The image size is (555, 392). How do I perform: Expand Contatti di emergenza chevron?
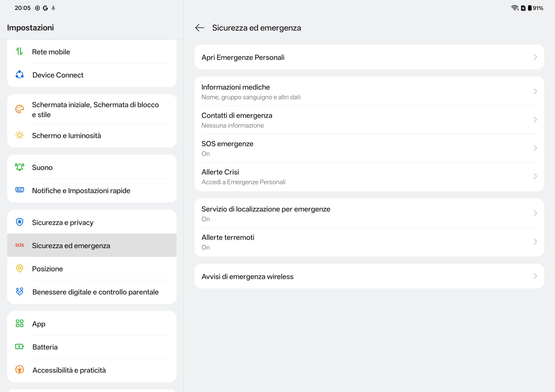(535, 120)
